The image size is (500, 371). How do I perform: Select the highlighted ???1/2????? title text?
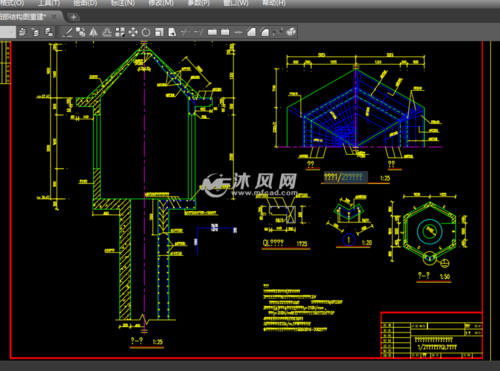click(345, 177)
